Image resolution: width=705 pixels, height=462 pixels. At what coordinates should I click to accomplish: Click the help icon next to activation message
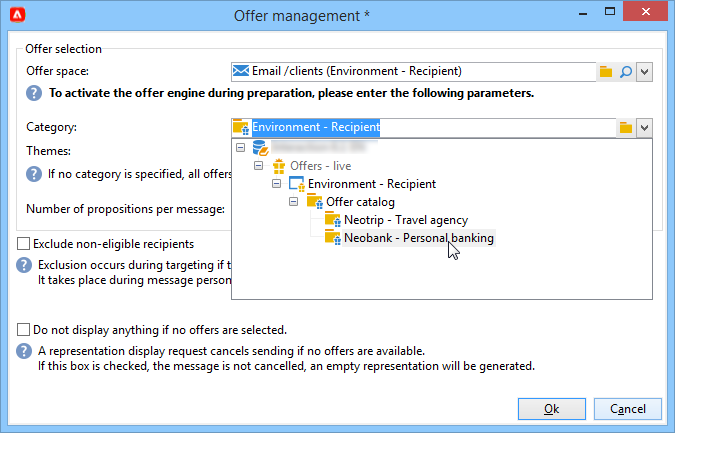tap(34, 93)
